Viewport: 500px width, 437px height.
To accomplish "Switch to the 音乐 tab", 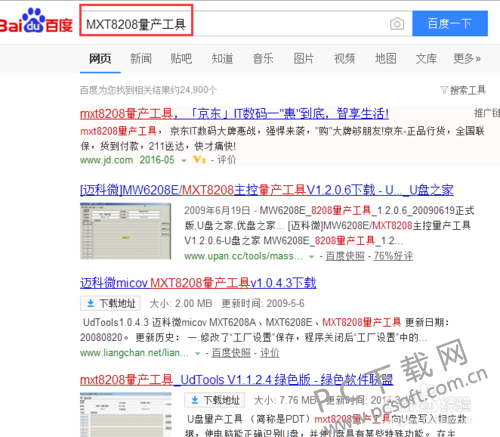I will 263,59.
